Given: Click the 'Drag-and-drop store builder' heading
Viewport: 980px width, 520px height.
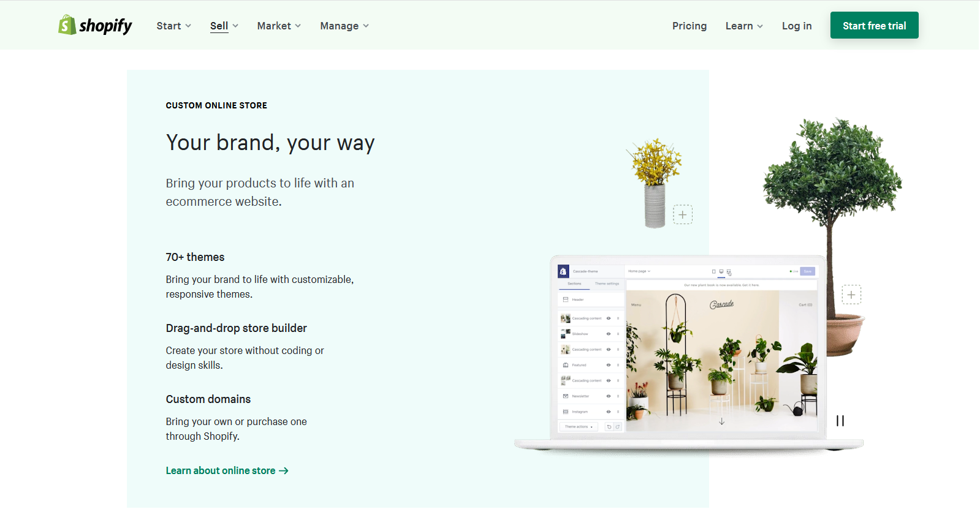Looking at the screenshot, I should tap(236, 328).
